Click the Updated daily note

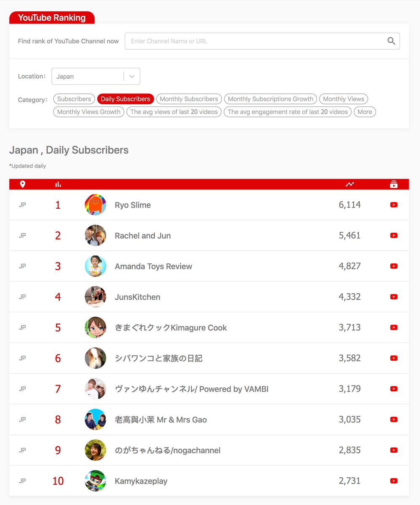click(x=28, y=166)
